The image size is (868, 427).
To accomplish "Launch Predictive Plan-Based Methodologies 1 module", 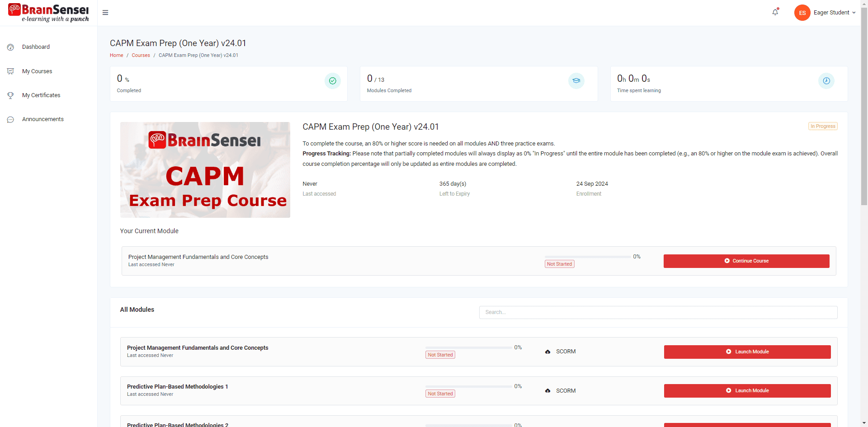I will [747, 391].
